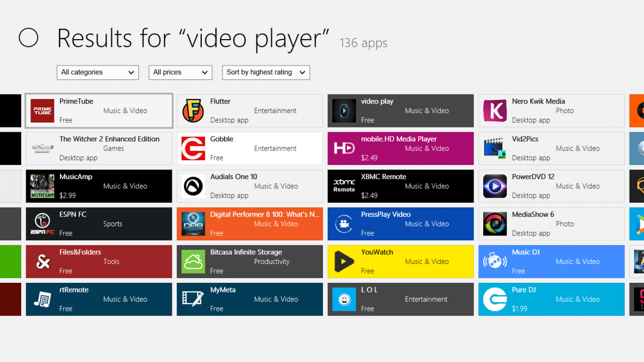The width and height of the screenshot is (644, 362).
Task: Click the Vid2Pics app icon
Action: (x=495, y=149)
